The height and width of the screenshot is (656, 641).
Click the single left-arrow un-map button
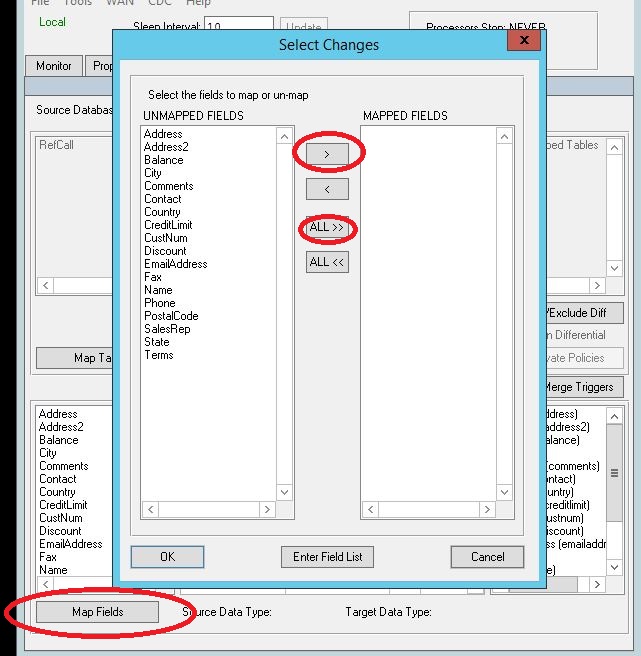pos(327,189)
